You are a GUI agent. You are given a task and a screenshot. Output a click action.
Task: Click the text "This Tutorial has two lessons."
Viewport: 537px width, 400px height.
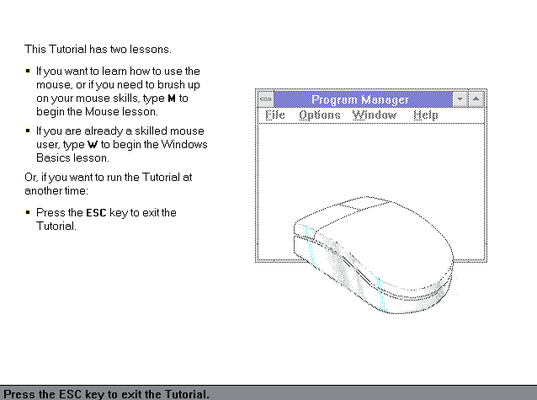98,49
